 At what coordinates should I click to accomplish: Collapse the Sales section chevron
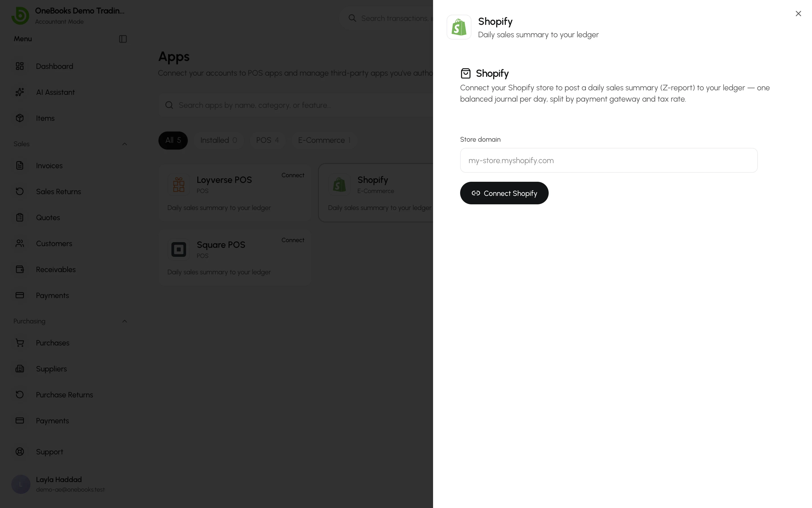(125, 144)
